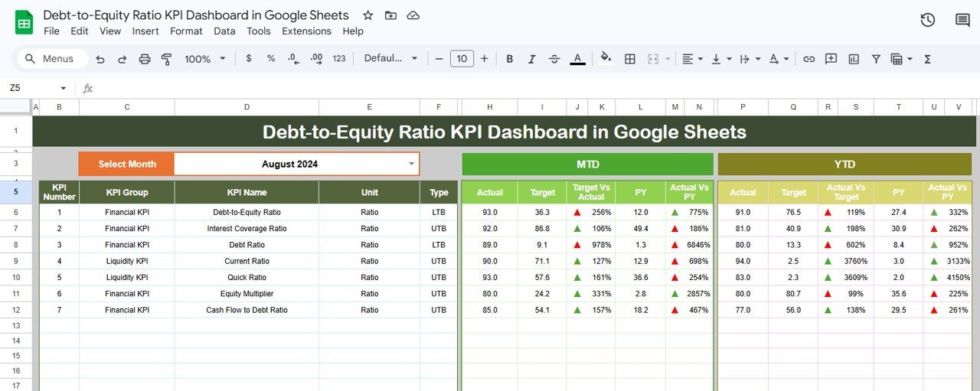Open the Extensions menu

click(306, 31)
